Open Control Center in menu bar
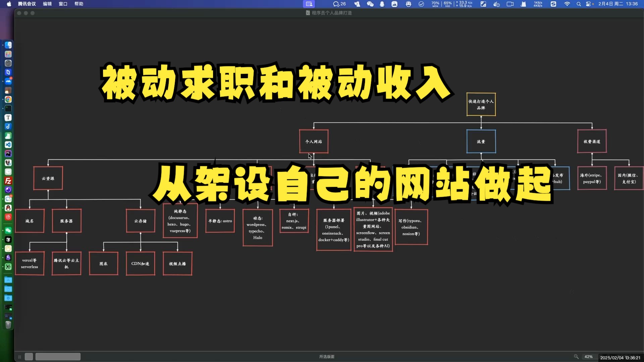Image resolution: width=644 pixels, height=362 pixels. coord(589,4)
